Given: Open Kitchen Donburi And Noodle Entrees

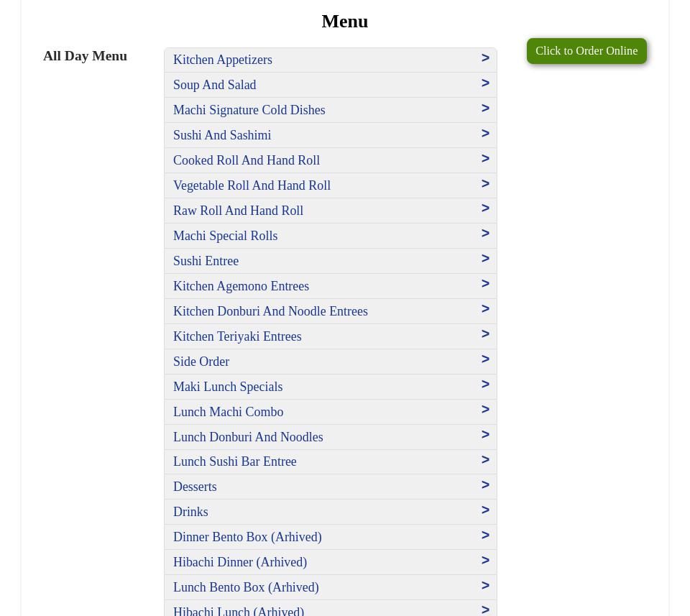Looking at the screenshot, I should 270,311.
